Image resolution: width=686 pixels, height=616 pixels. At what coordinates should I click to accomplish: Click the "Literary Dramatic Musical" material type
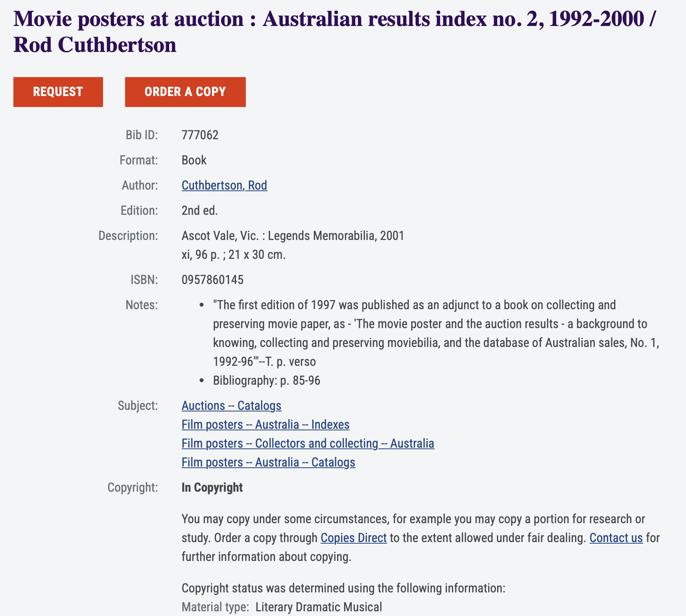click(319, 607)
